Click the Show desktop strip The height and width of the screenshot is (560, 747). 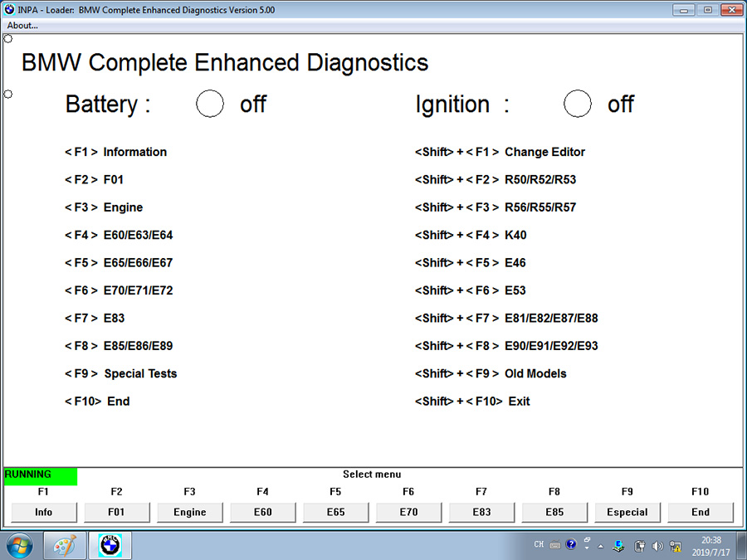(741, 546)
